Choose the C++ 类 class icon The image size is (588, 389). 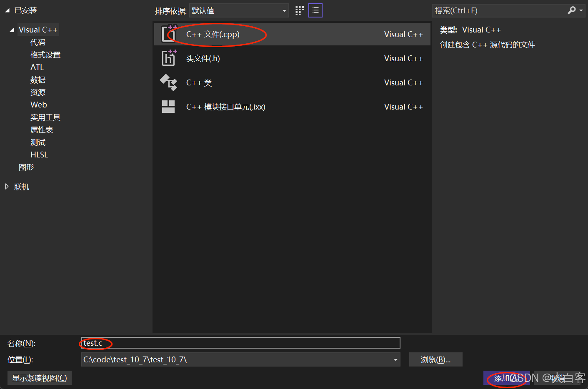click(168, 82)
